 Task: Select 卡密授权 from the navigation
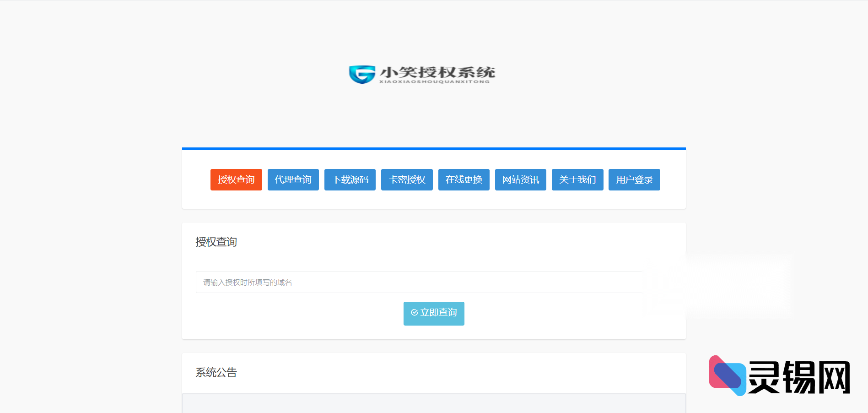pos(407,179)
